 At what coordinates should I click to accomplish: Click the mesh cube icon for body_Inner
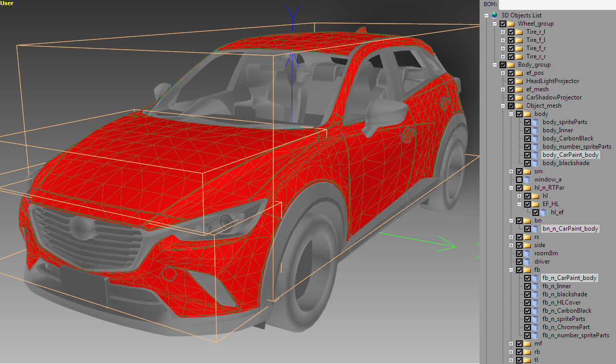pos(535,130)
